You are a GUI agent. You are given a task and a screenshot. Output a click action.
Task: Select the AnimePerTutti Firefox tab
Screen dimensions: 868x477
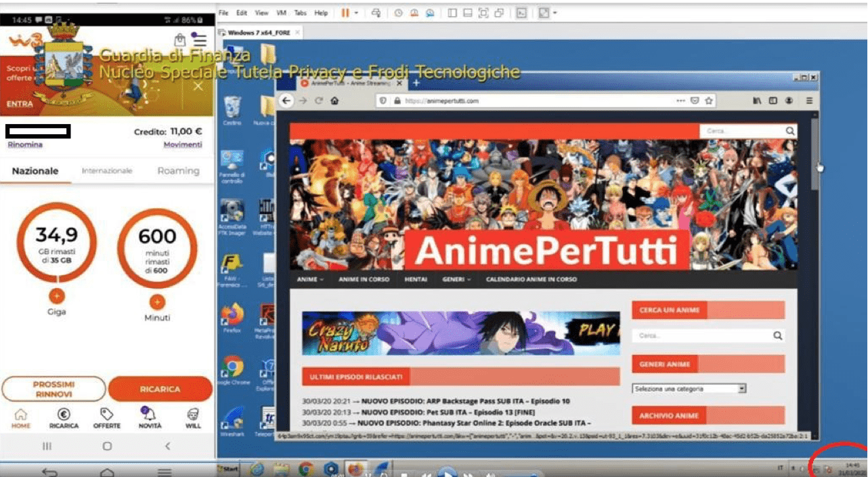(x=351, y=83)
